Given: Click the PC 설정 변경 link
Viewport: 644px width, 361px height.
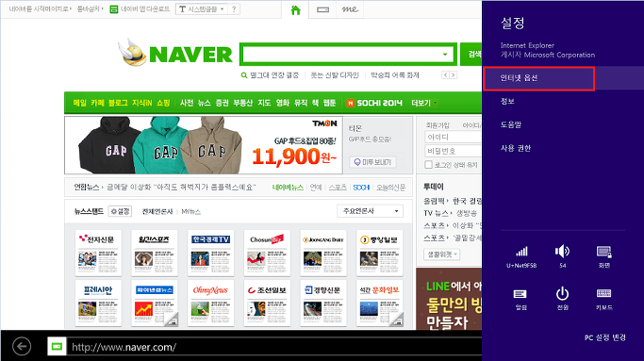Looking at the screenshot, I should point(605,337).
